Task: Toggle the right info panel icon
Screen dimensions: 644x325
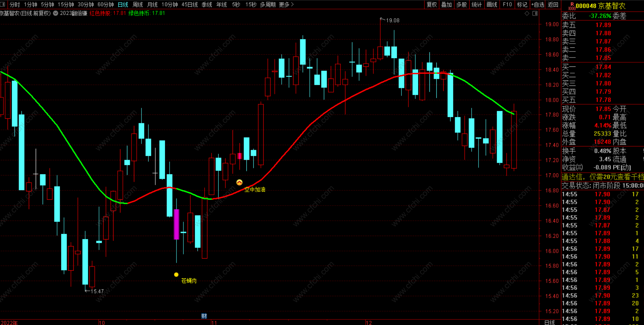Action: (535, 13)
